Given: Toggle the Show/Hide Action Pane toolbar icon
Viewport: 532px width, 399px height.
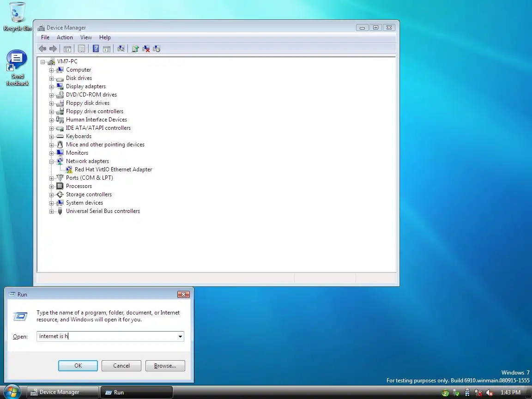Looking at the screenshot, I should point(107,49).
